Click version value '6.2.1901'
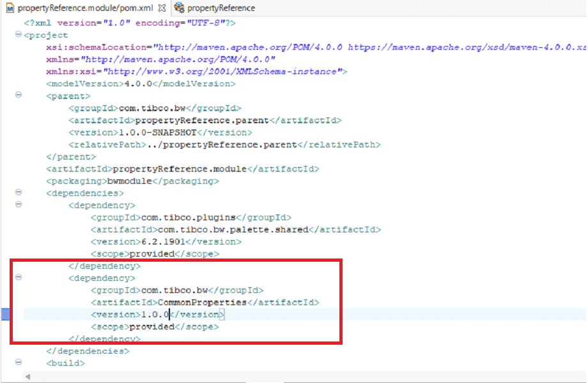 (x=163, y=242)
